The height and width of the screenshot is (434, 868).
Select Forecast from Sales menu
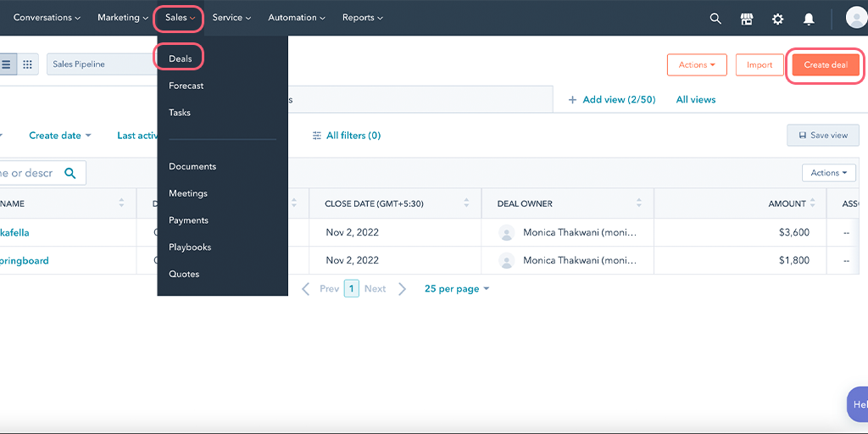186,86
